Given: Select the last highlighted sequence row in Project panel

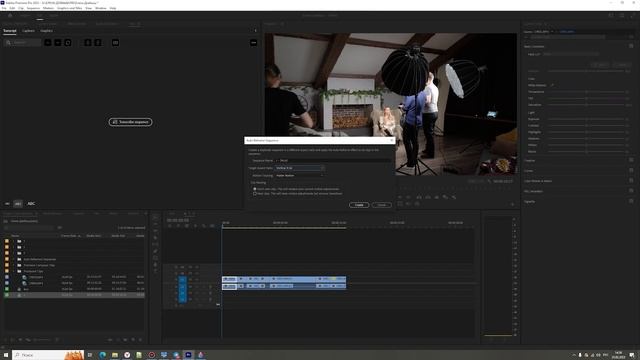Looking at the screenshot, I should 74,295.
